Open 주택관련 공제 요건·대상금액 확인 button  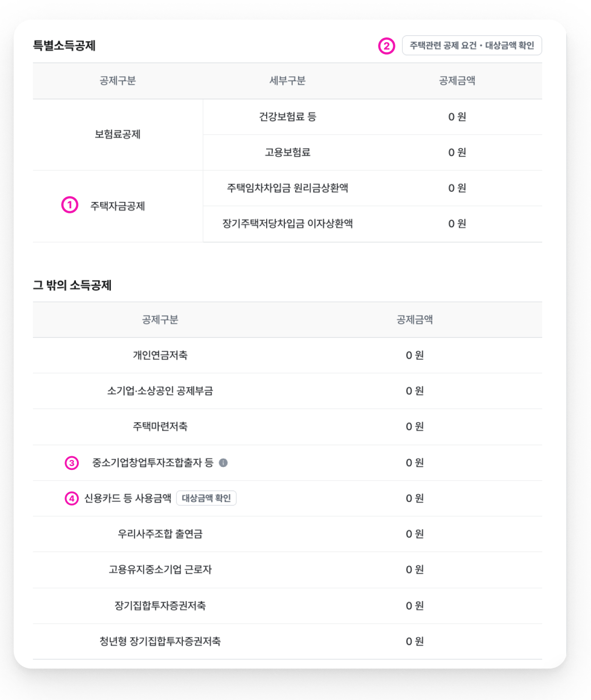coord(472,45)
